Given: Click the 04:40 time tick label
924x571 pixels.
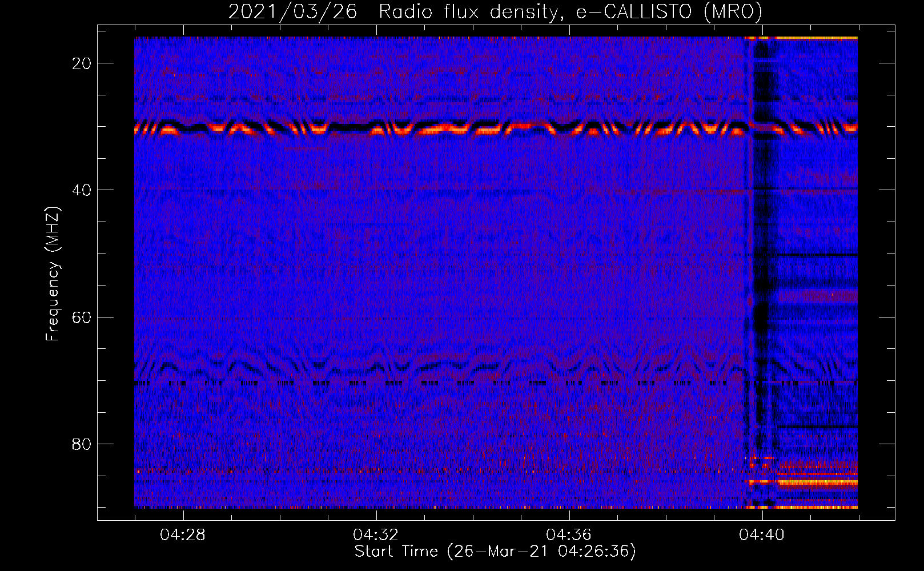Looking at the screenshot, I should (762, 535).
